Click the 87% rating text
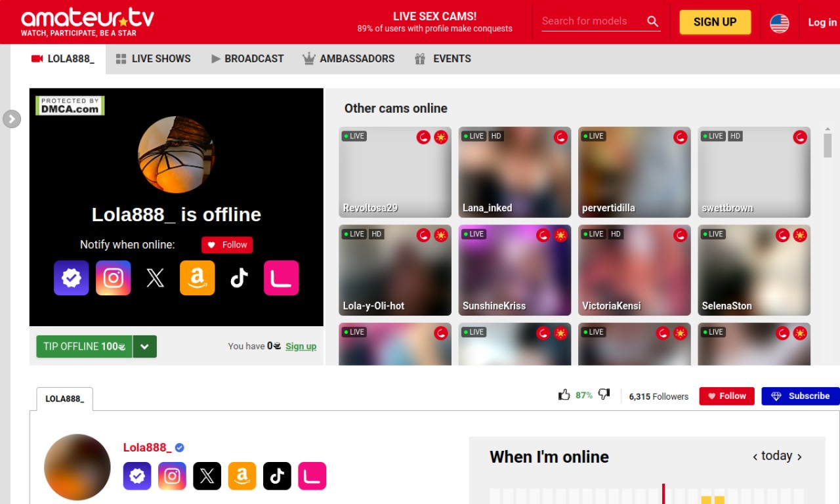The width and height of the screenshot is (840, 504). pos(584,395)
